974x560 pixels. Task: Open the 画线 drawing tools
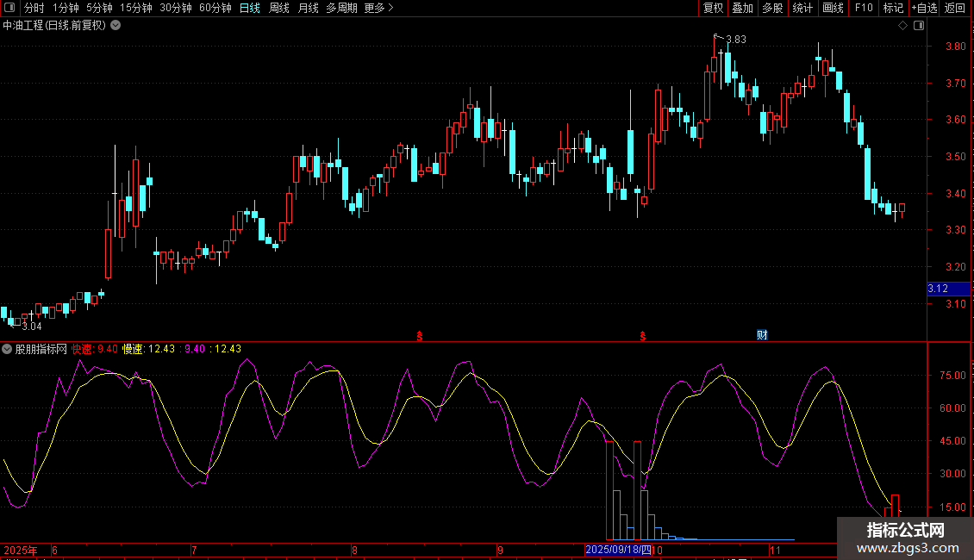tap(833, 8)
